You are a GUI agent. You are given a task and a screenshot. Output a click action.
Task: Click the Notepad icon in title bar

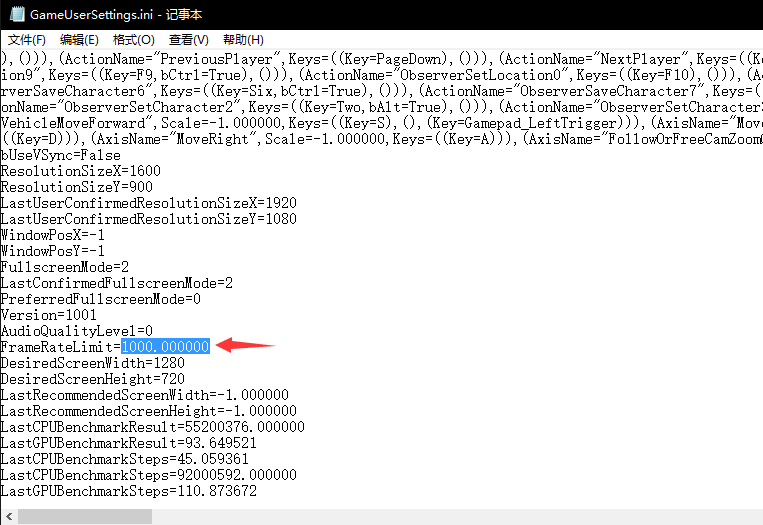pyautogui.click(x=17, y=14)
